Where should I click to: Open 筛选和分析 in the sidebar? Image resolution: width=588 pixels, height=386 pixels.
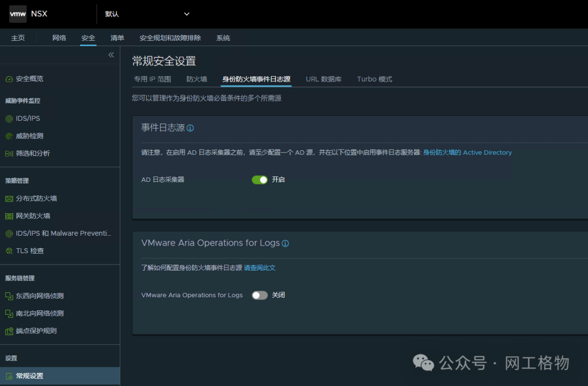[33, 153]
